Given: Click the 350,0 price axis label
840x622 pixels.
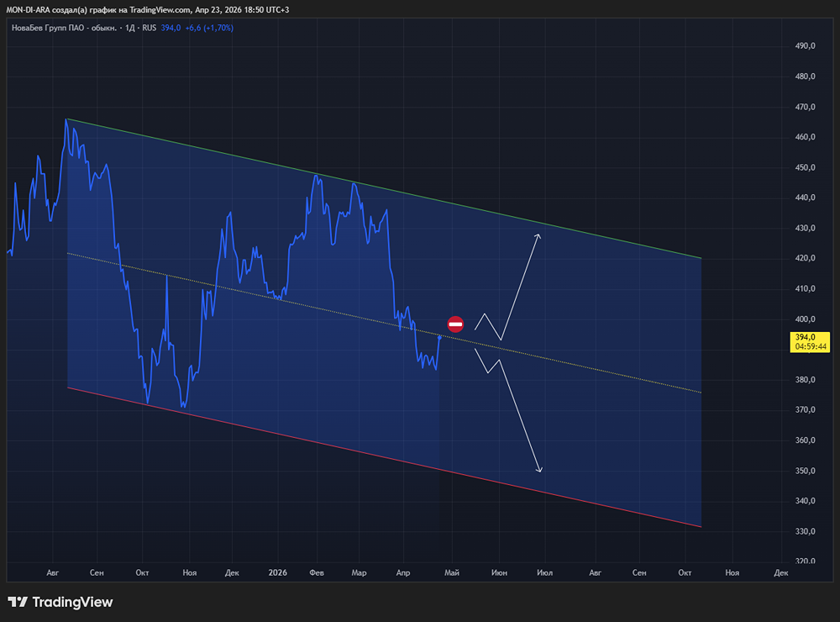Looking at the screenshot, I should 806,472.
